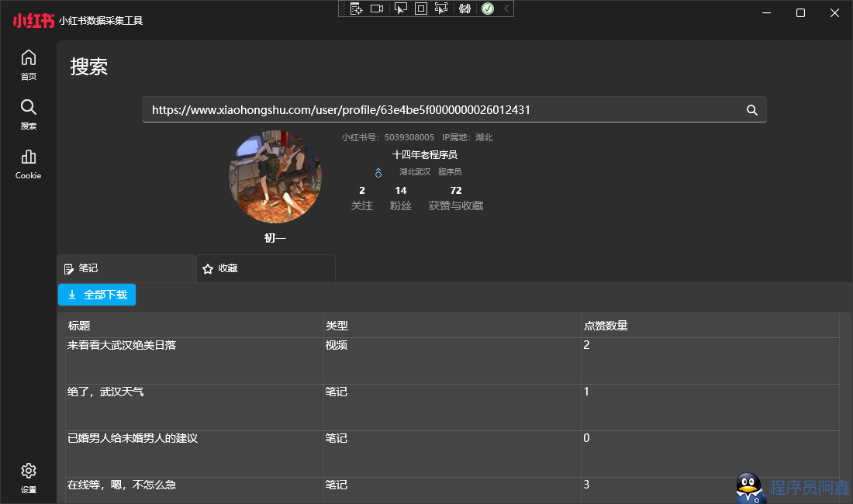The image size is (853, 504).
Task: Click the 全部下载 download all button
Action: click(97, 295)
